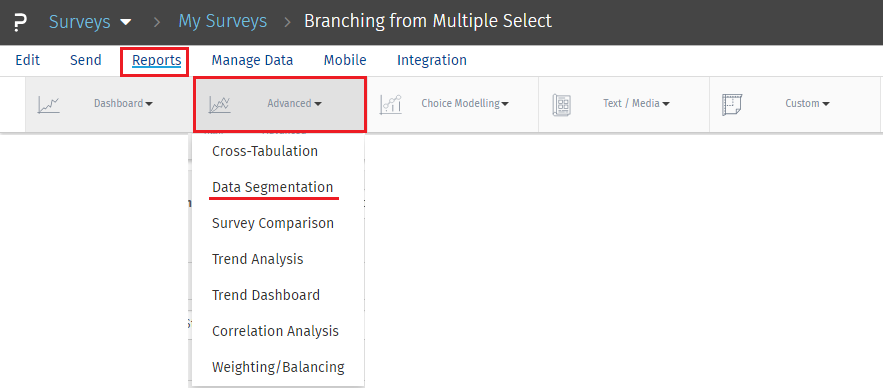Click the Custom report icon
This screenshot has width=883, height=390.
(x=732, y=104)
